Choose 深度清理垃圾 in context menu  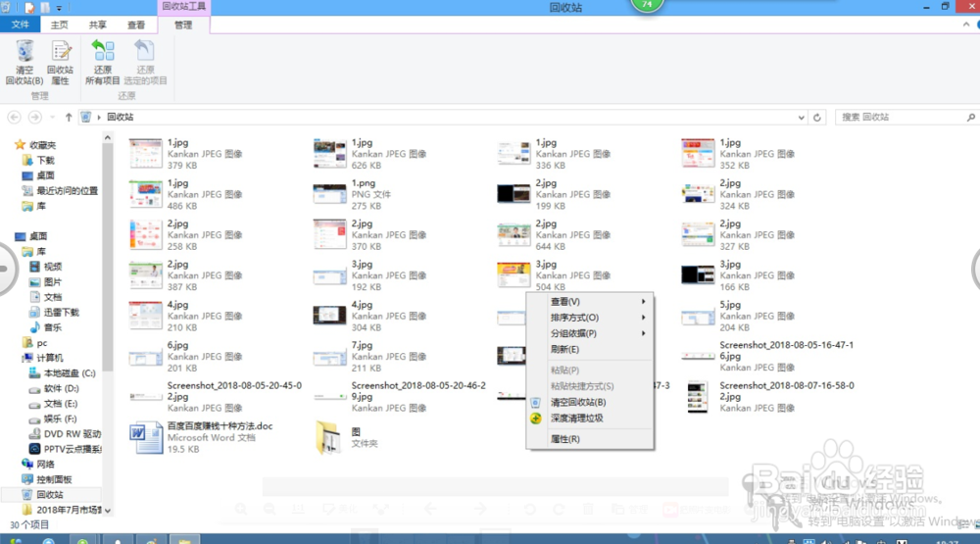tap(590, 418)
